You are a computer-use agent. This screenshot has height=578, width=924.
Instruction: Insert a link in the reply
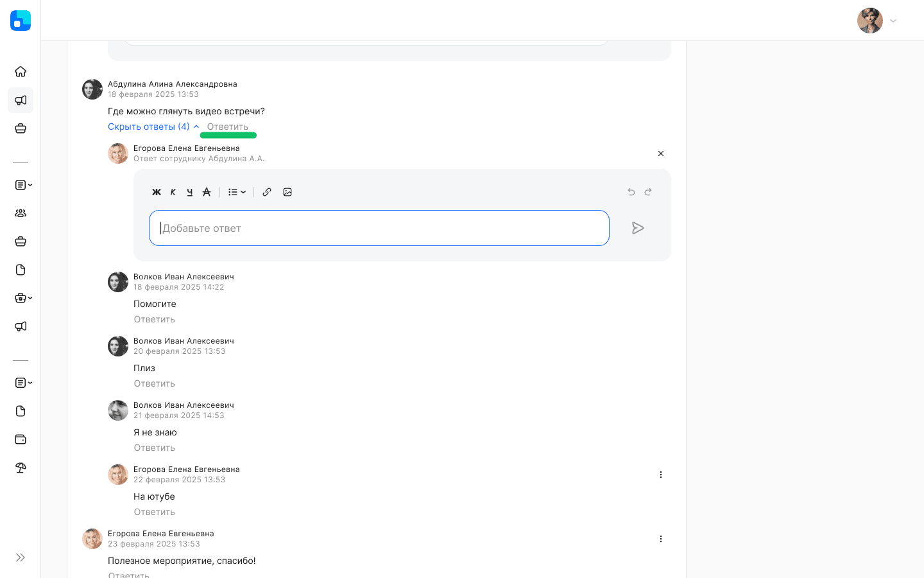[267, 192]
